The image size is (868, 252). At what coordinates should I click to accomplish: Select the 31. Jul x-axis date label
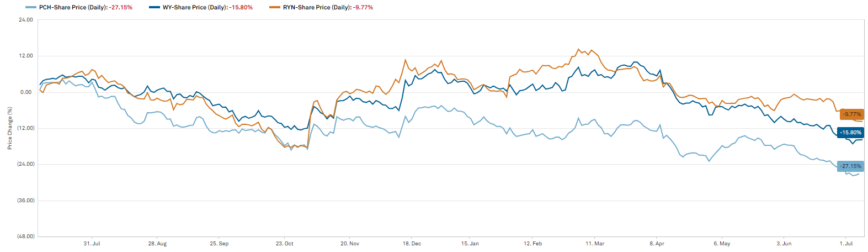[x=92, y=244]
